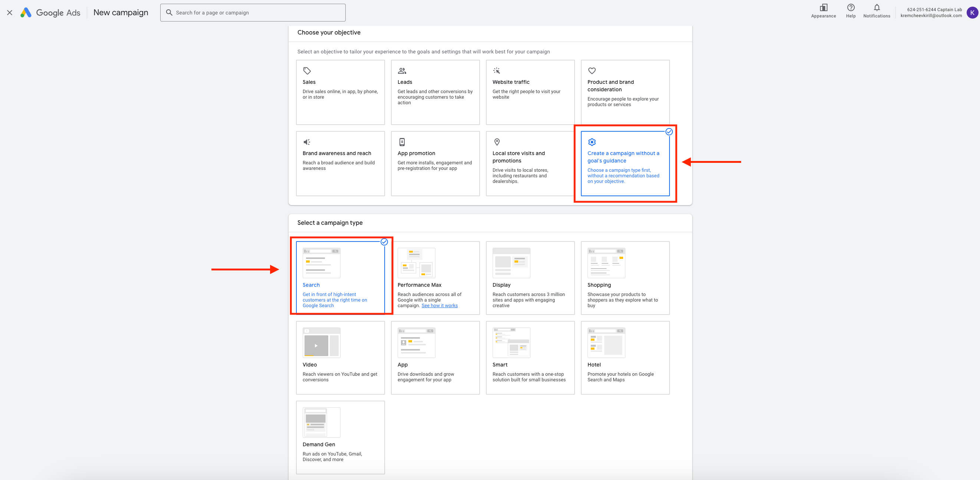980x480 pixels.
Task: Click the Sales tag icon
Action: 307,71
